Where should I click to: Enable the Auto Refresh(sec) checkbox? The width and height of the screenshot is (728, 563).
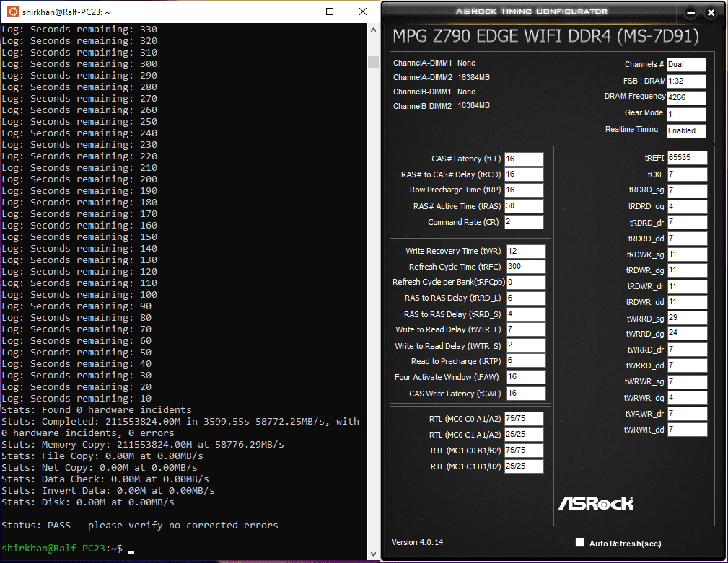(x=579, y=543)
